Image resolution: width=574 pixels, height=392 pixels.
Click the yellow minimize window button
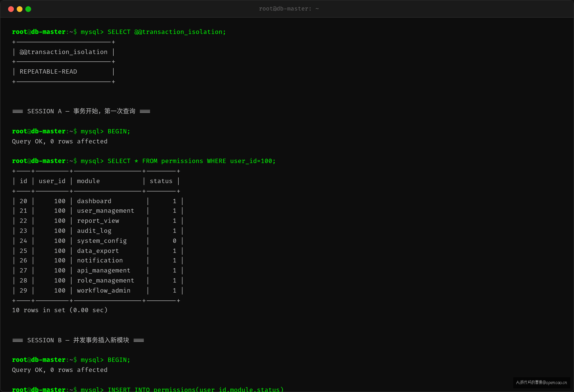(20, 9)
